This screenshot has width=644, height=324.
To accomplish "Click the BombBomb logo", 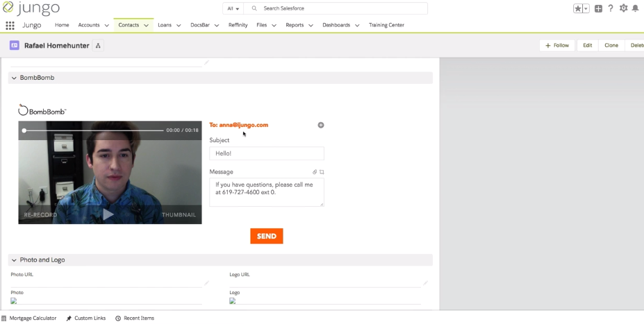I will pos(42,110).
